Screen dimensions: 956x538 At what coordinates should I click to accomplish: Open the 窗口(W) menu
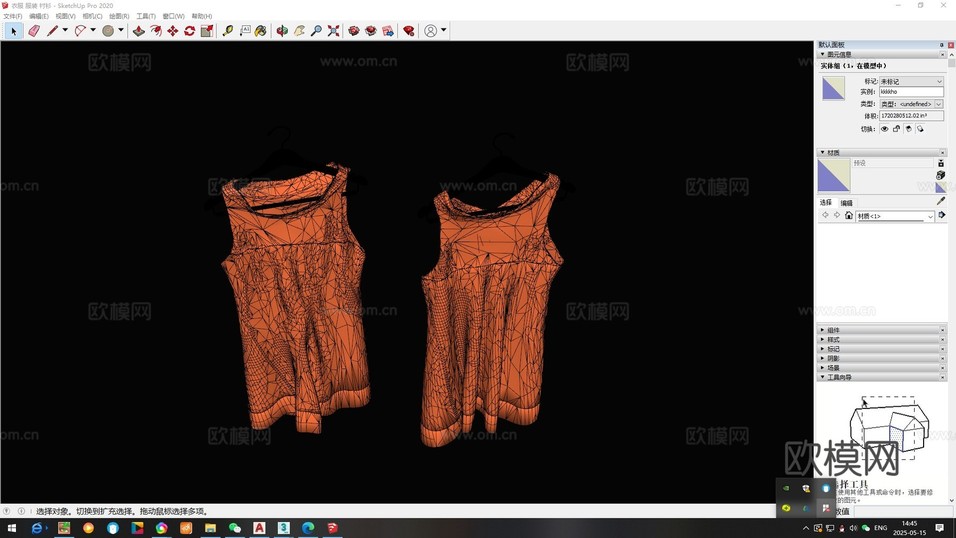tap(173, 16)
